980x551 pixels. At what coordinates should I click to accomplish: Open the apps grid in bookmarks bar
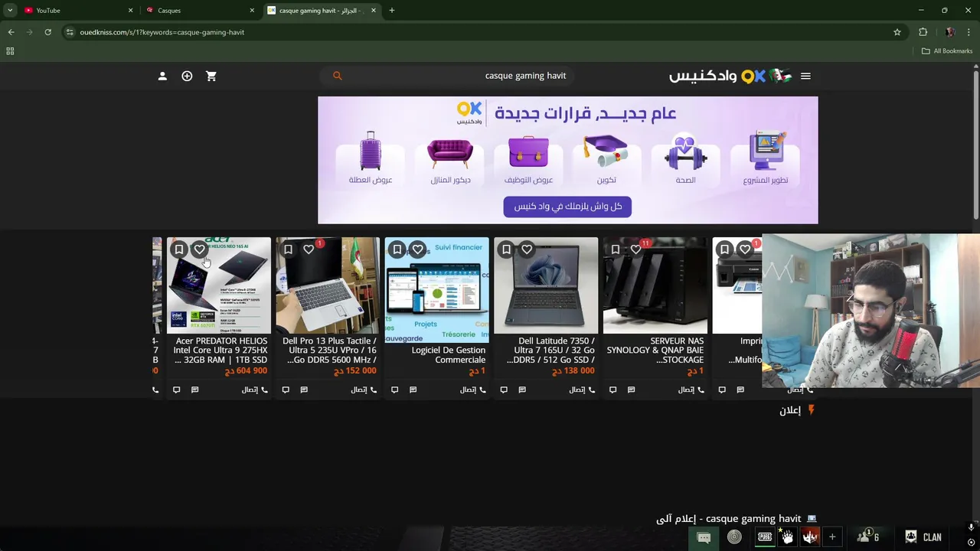pyautogui.click(x=10, y=51)
